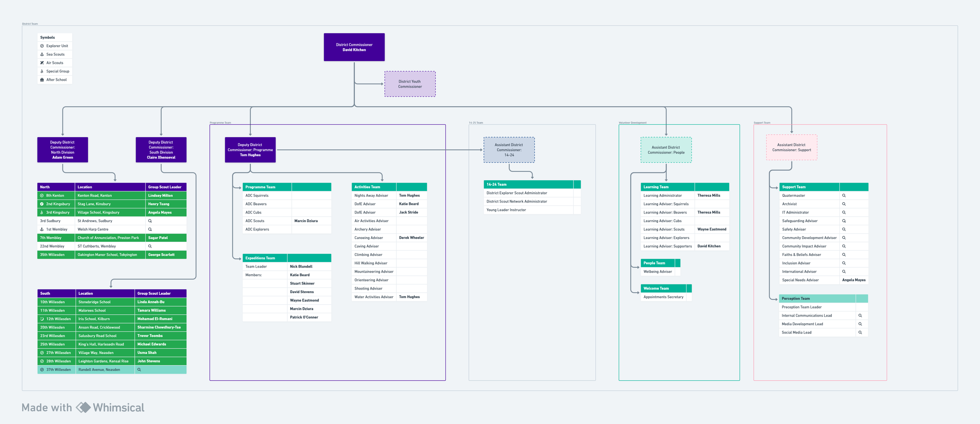Click the Explorer Unit compass icon in Symbols legend

click(42, 46)
